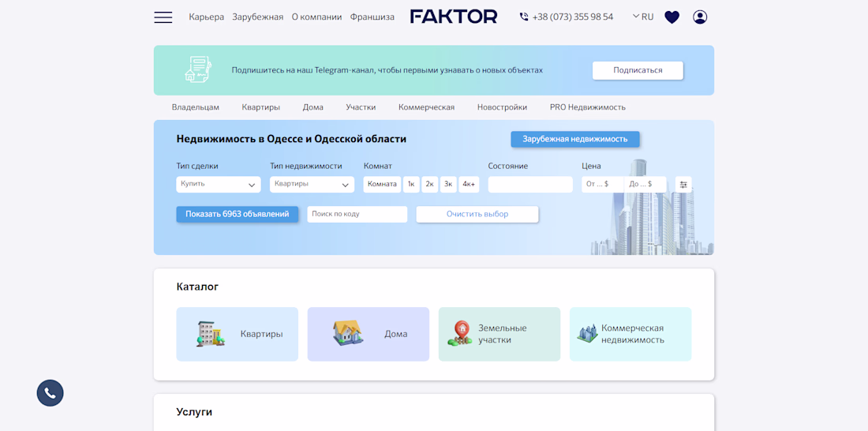This screenshot has width=868, height=431.
Task: Focus the Поиск по коду input
Action: 357,215
